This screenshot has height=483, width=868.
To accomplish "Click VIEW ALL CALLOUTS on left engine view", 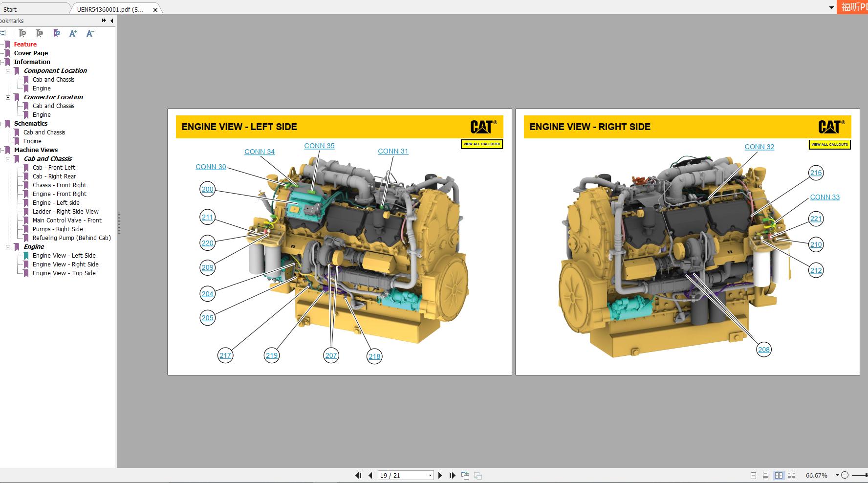I will point(482,144).
